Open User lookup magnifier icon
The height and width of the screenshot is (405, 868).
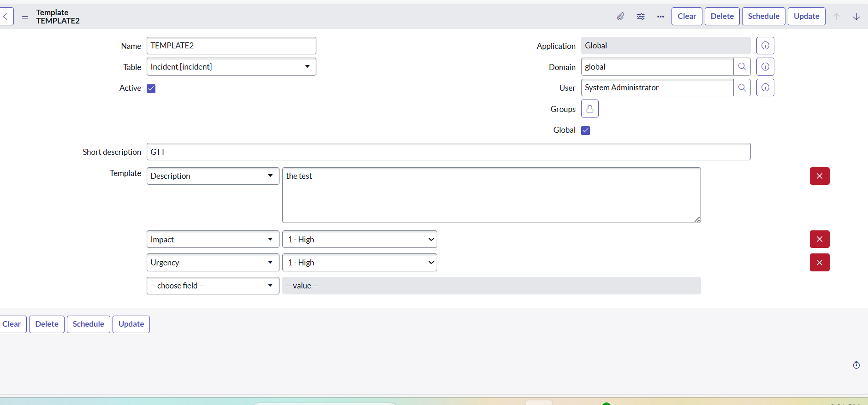[742, 88]
